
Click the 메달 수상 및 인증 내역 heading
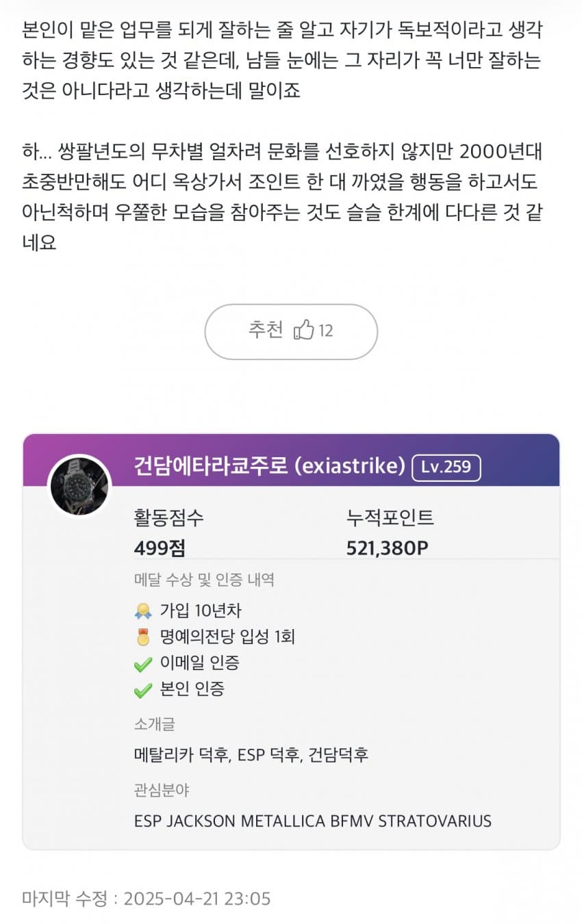coord(204,580)
